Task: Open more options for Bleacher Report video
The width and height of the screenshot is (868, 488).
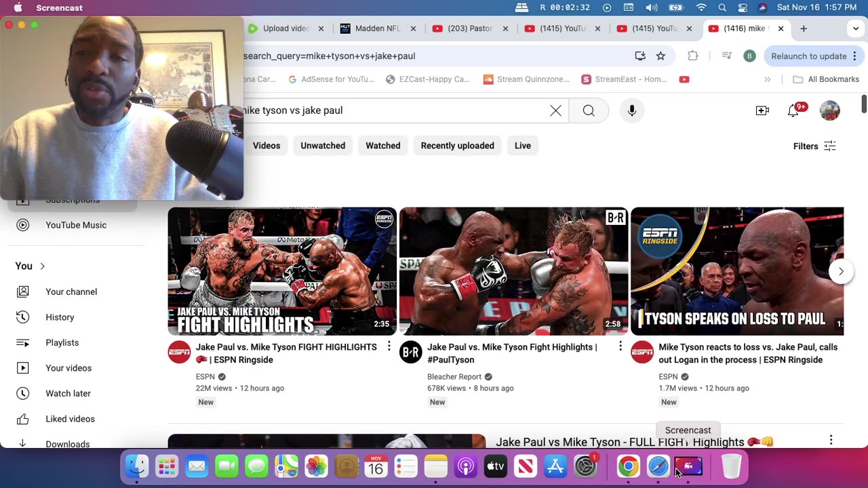Action: pos(620,346)
